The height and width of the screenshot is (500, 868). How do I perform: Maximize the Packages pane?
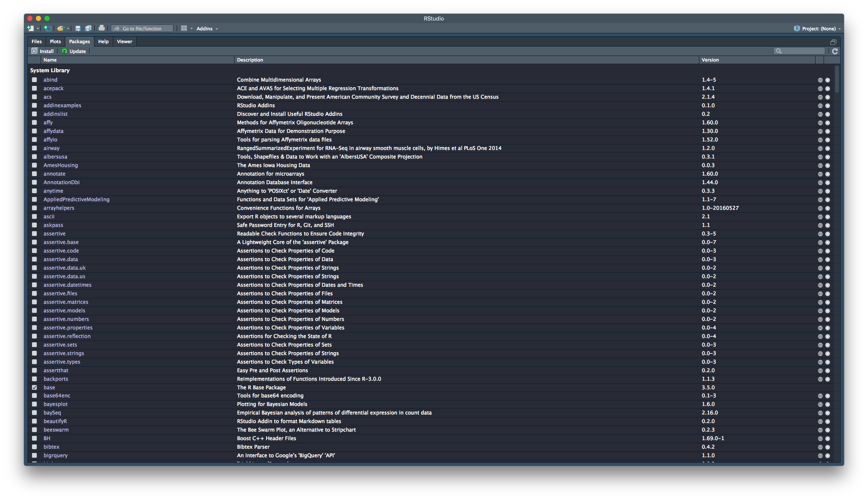[833, 42]
